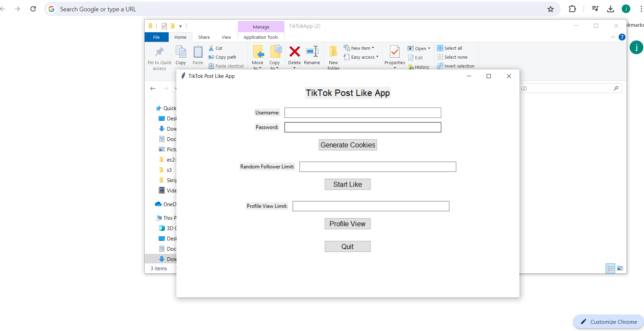This screenshot has width=644, height=331.
Task: Open quick access toolbar customize dropdown
Action: click(180, 26)
